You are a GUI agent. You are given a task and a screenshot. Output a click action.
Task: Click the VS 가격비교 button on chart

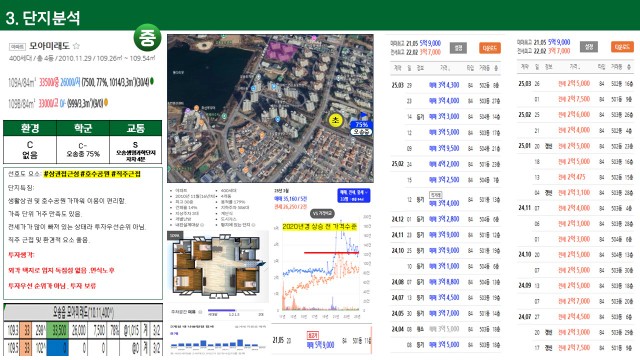[322, 213]
